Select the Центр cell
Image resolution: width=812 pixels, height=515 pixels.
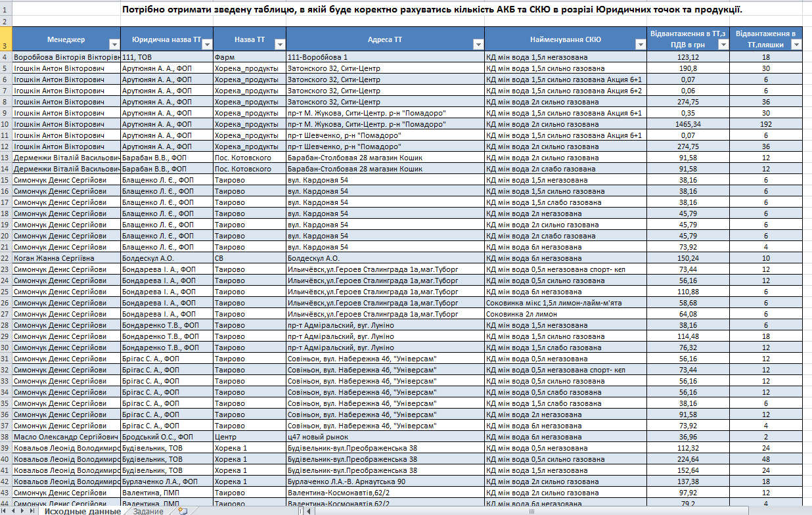pyautogui.click(x=250, y=437)
